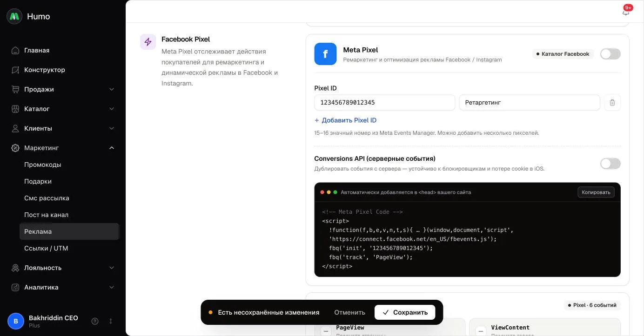Select the Реклама submenu item
Image resolution: width=644 pixels, height=336 pixels.
click(69, 231)
